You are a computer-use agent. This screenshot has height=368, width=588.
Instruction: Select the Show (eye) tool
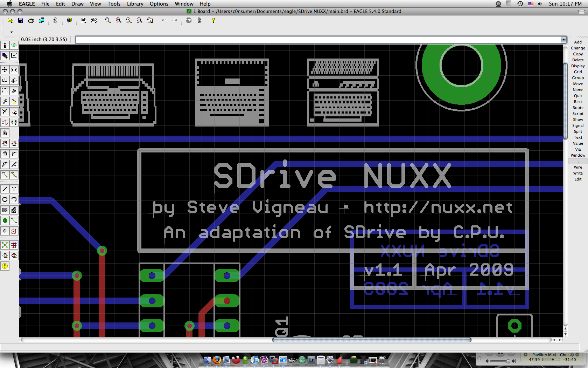14,45
